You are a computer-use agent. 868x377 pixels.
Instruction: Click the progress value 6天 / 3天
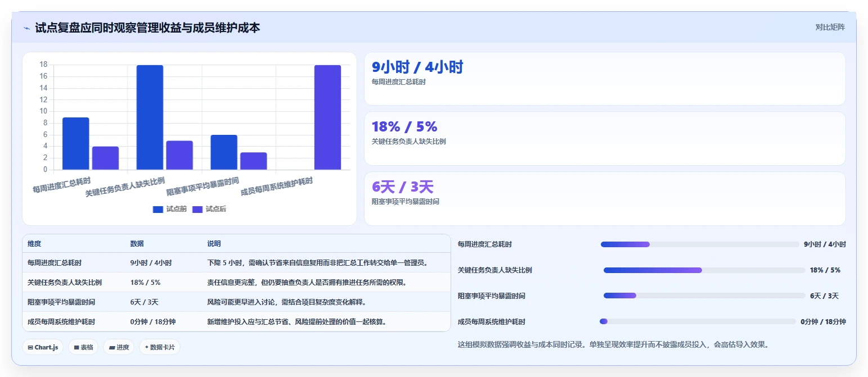tap(824, 296)
